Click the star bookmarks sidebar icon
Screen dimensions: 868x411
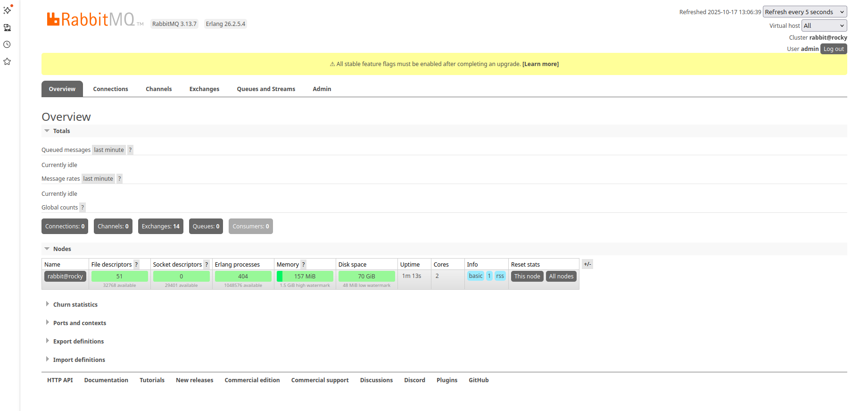click(x=7, y=61)
